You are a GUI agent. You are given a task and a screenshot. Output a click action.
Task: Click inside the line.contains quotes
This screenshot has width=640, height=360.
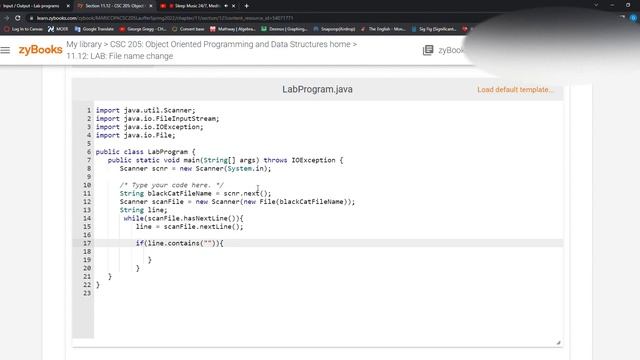[x=208, y=243]
